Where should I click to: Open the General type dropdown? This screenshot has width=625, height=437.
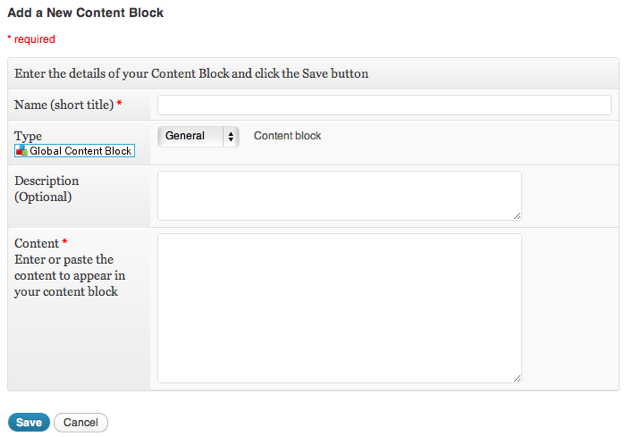(198, 136)
